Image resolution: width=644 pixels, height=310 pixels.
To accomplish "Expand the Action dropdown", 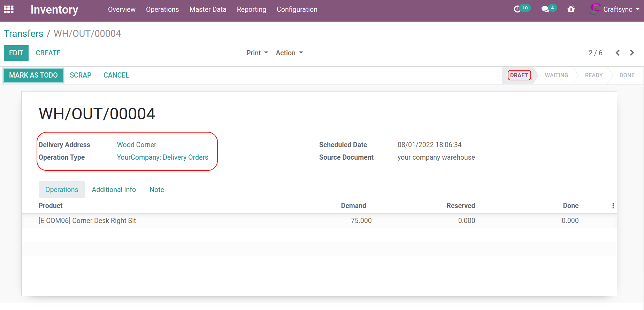I will pyautogui.click(x=289, y=53).
